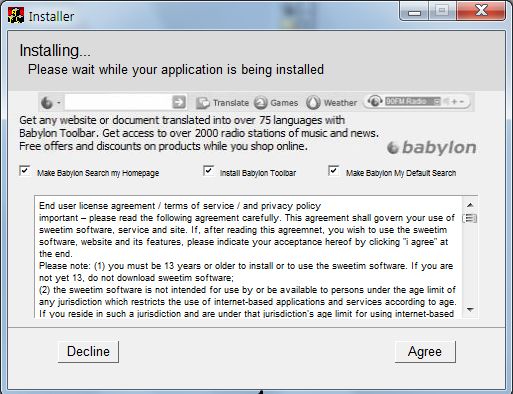Click the maximize window button
The image size is (513, 394).
442,11
